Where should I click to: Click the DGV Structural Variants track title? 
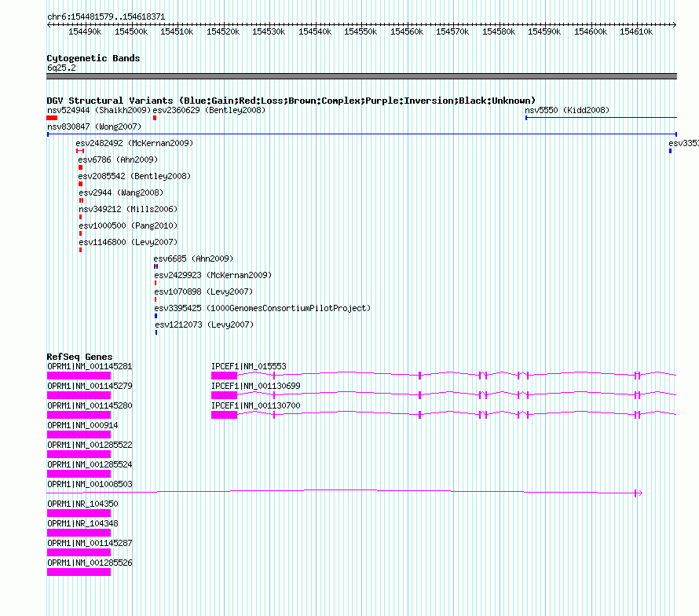pos(291,101)
